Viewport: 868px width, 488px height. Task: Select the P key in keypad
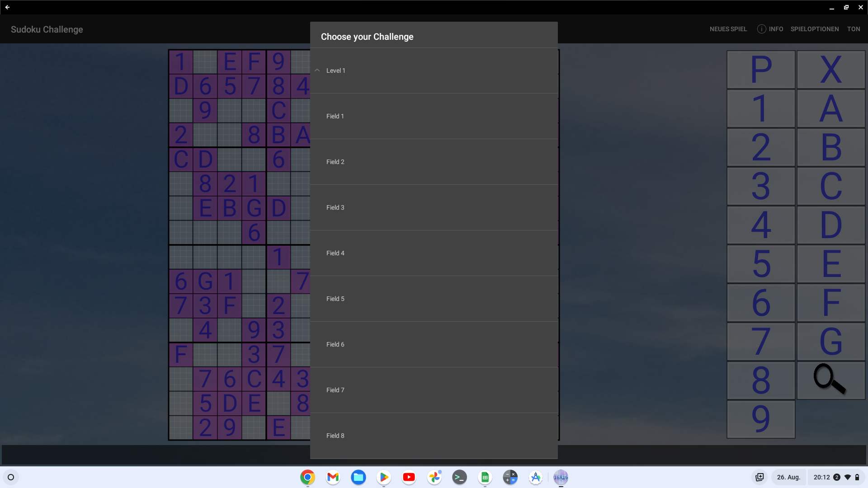coord(761,70)
